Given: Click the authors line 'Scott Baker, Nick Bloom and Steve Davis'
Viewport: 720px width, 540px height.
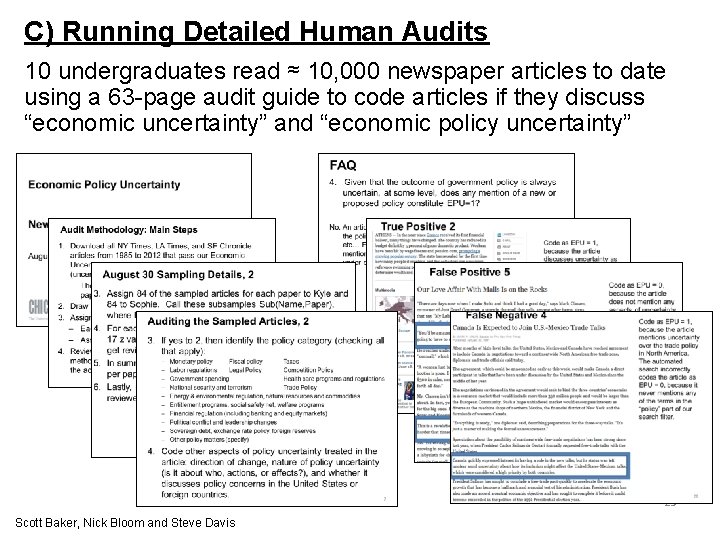Looking at the screenshot, I should point(125,523).
